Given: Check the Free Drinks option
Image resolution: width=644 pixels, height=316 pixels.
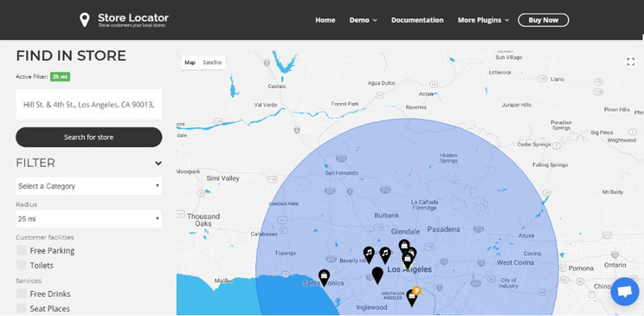Looking at the screenshot, I should [x=21, y=293].
